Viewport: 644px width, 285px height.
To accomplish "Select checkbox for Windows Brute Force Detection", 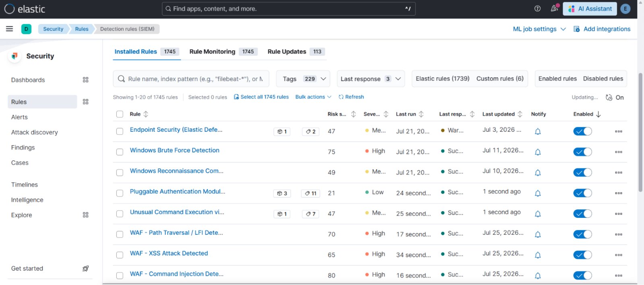I will 120,152.
